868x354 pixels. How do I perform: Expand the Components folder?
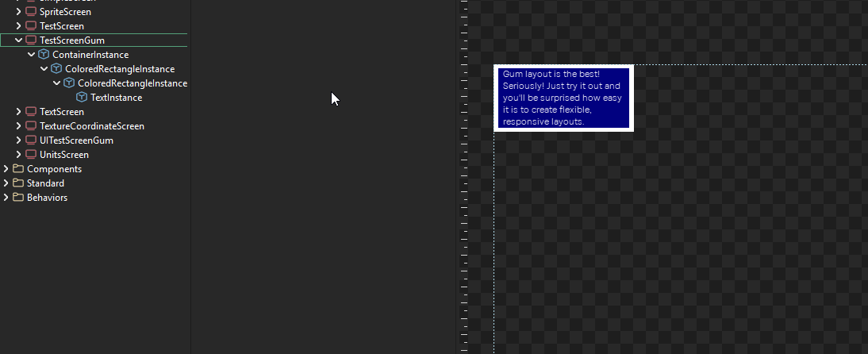[6, 169]
